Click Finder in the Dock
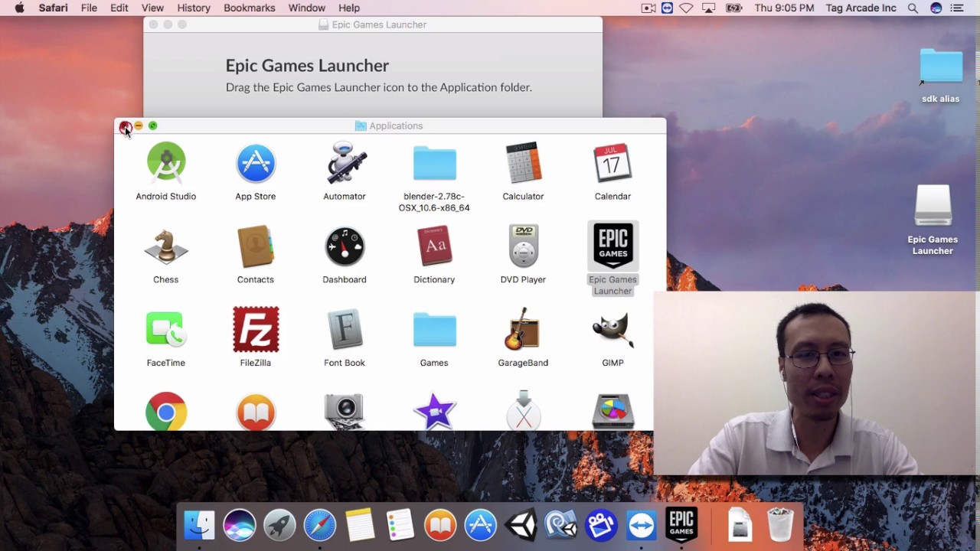Viewport: 980px width, 551px height. [x=200, y=525]
